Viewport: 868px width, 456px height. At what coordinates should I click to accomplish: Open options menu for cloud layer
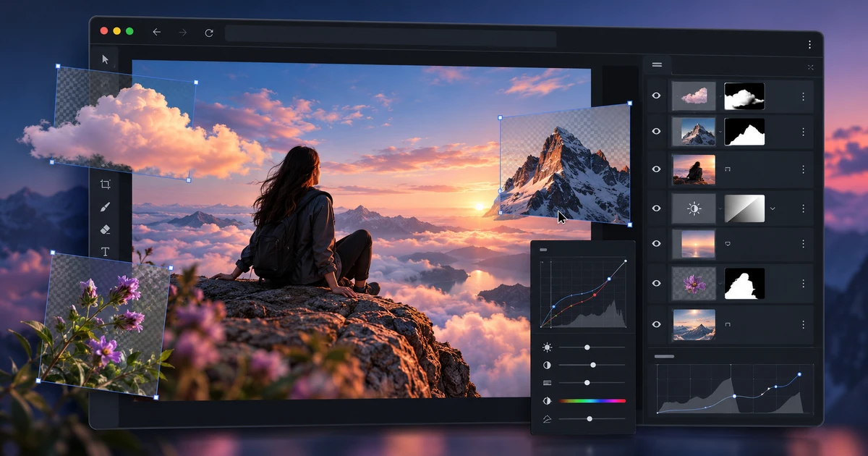click(802, 96)
